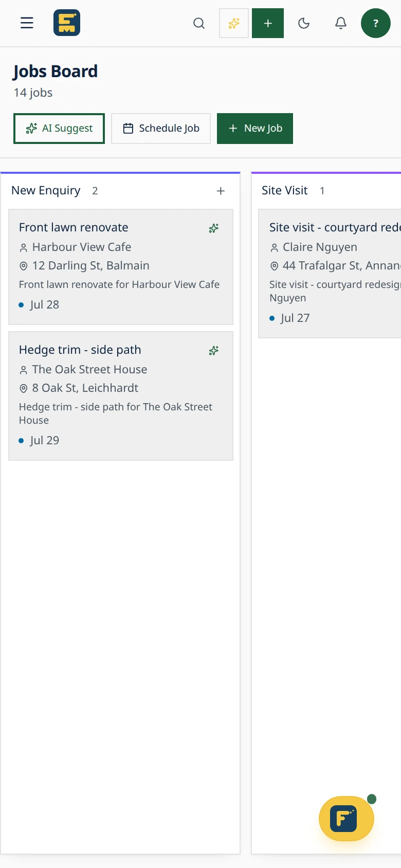401x868 pixels.
Task: Open the Site visit courtyard redesign card
Action: (330, 274)
